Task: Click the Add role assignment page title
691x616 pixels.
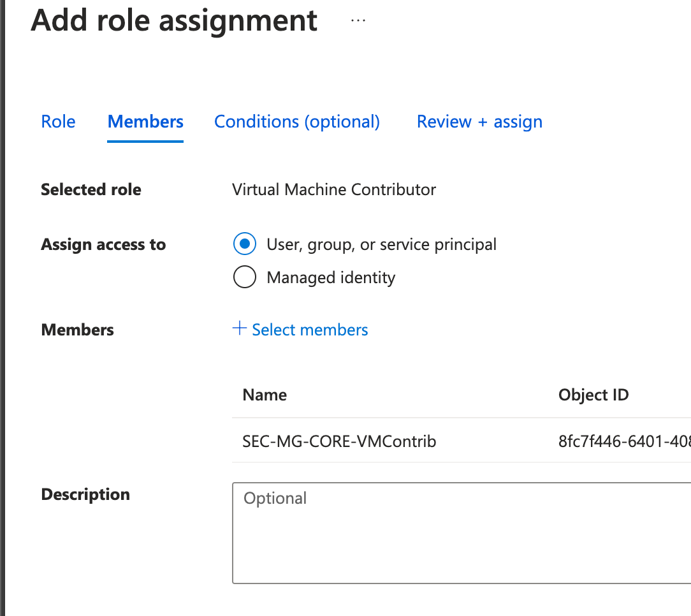Action: click(174, 20)
